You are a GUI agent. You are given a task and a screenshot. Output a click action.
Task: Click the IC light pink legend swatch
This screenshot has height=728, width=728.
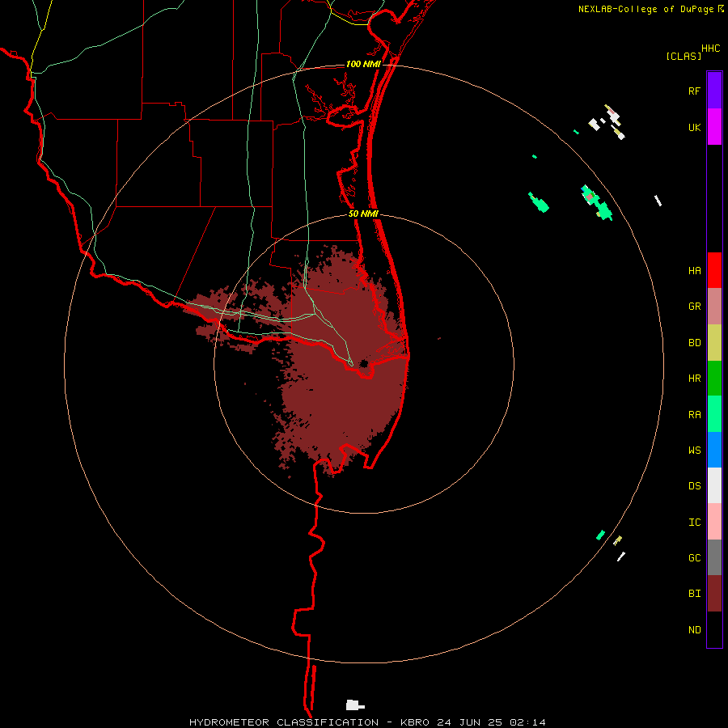tap(714, 522)
